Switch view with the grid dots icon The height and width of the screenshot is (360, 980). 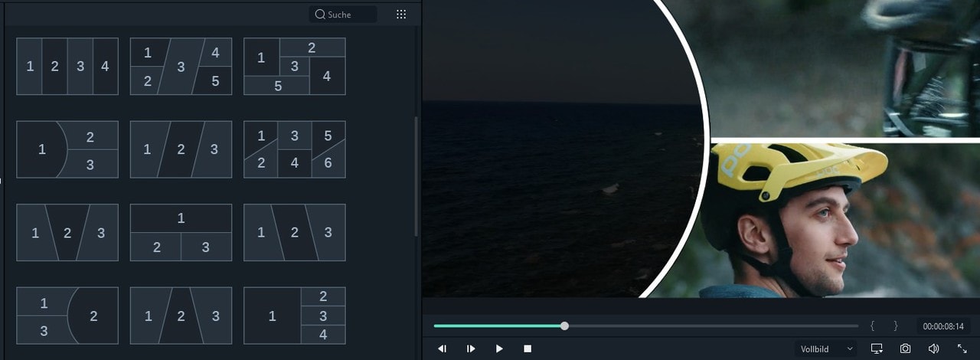tap(401, 15)
